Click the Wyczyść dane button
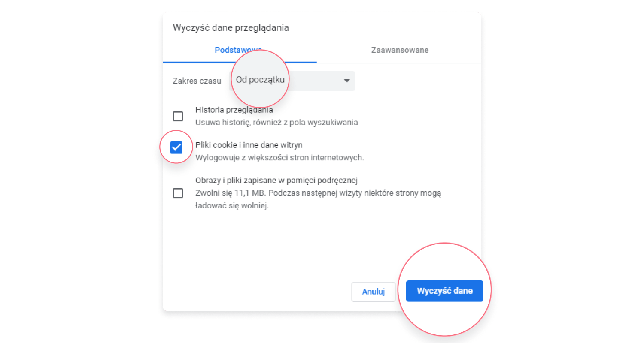 point(444,291)
